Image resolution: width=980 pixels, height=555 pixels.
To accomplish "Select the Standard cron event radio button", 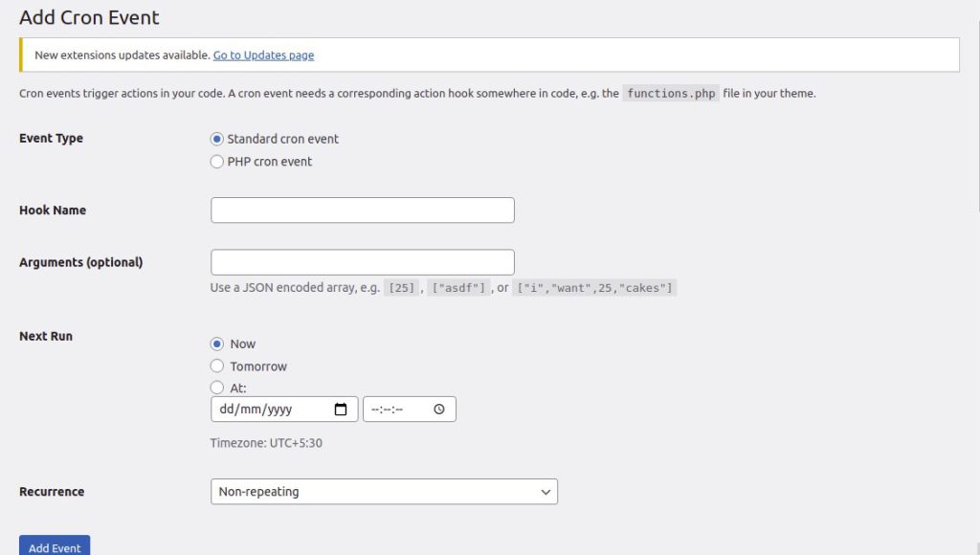I will [217, 139].
